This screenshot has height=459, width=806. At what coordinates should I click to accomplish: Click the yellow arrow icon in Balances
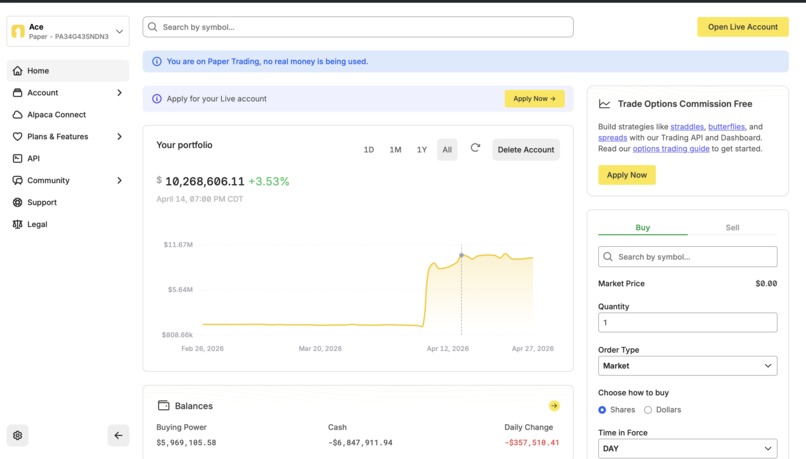pyautogui.click(x=554, y=406)
